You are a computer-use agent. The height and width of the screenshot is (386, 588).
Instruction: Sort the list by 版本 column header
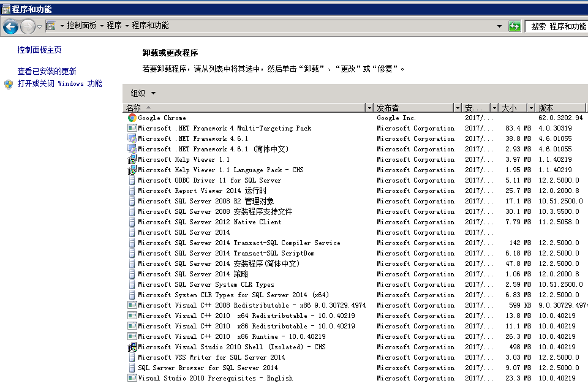tap(557, 108)
